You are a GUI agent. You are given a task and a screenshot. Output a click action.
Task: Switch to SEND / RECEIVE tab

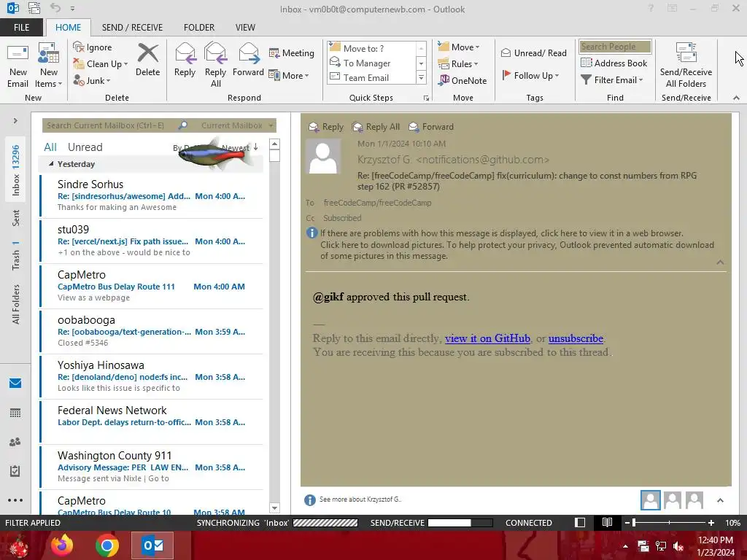click(x=132, y=27)
